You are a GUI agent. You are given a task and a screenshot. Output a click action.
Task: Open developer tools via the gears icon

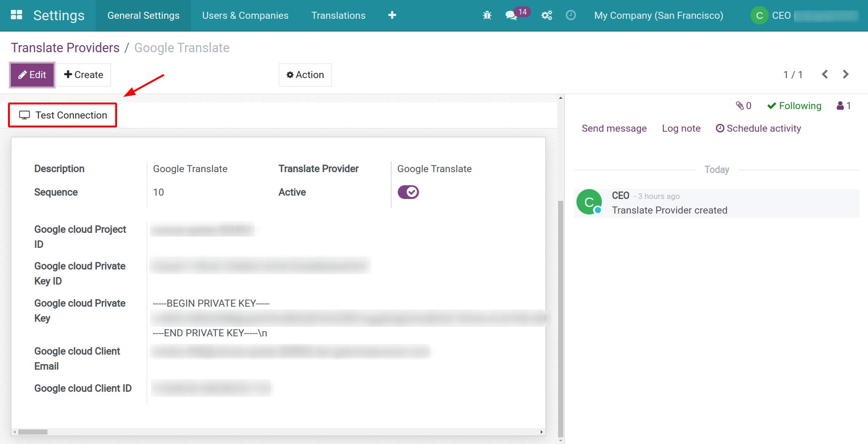546,15
